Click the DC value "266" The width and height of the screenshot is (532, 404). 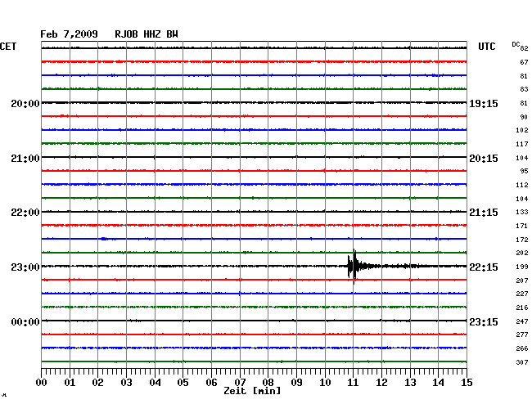coord(522,348)
